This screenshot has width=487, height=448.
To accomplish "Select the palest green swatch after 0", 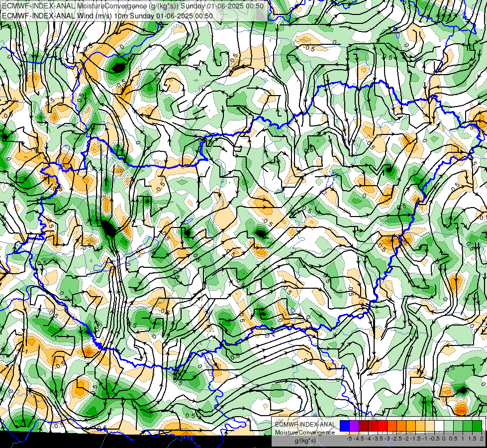I will point(449,426).
